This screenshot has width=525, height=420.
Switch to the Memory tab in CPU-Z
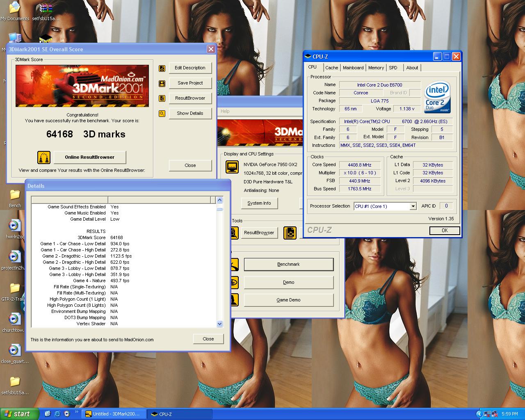point(376,68)
